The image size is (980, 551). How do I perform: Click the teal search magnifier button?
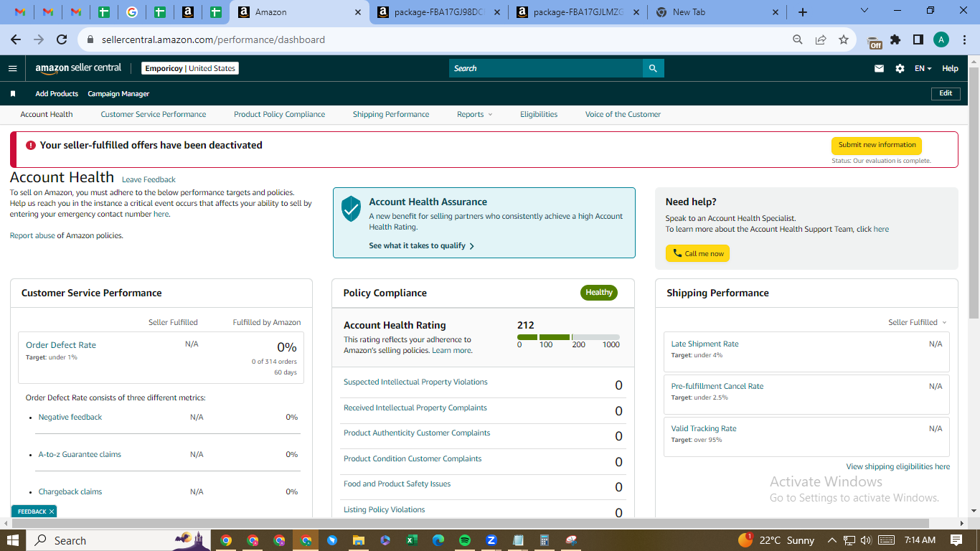click(x=653, y=68)
